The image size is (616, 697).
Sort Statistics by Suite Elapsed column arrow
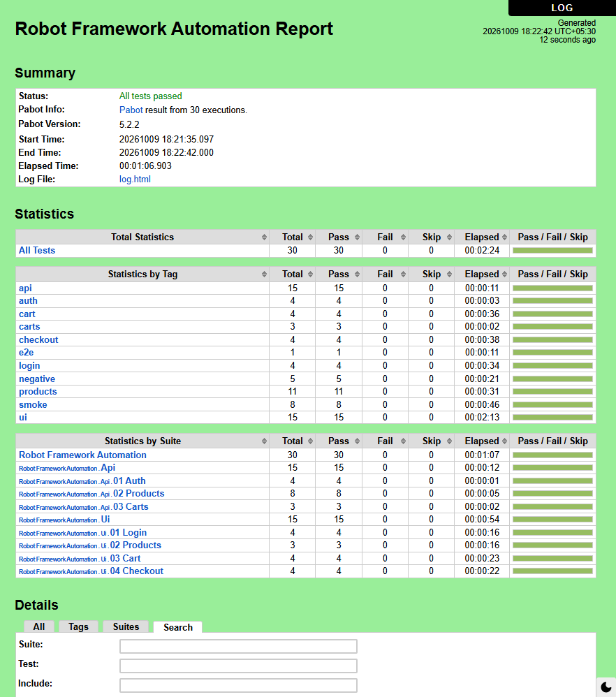click(504, 441)
